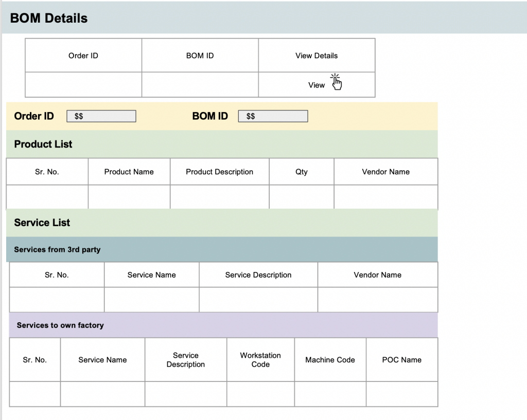
Task: Click the Machine Code column header
Action: (x=330, y=360)
